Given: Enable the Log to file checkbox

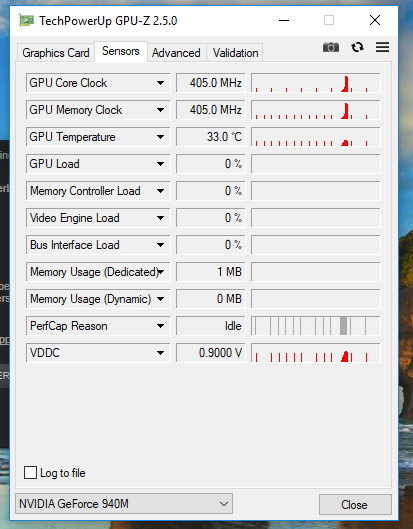Looking at the screenshot, I should click(30, 472).
